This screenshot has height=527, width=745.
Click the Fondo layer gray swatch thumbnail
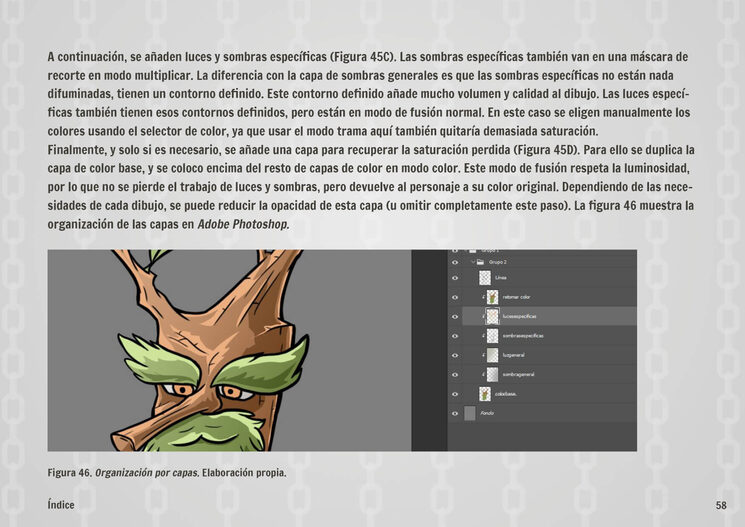pyautogui.click(x=471, y=413)
